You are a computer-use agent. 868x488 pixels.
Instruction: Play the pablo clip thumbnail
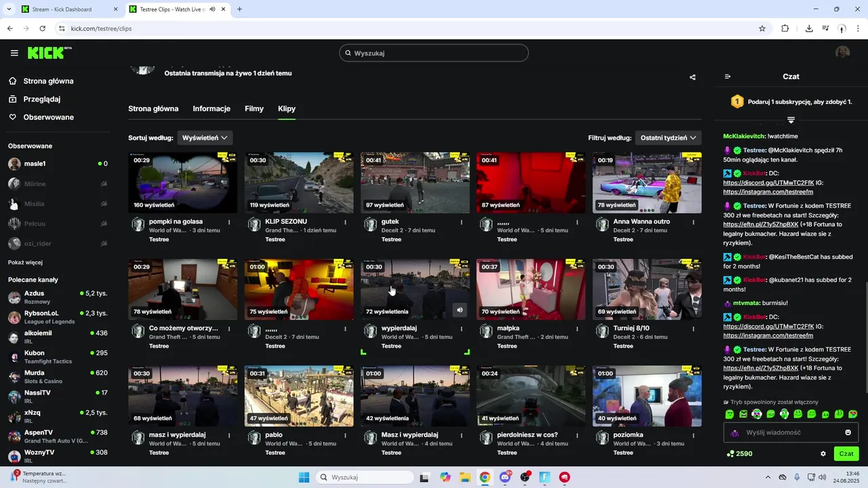click(299, 396)
